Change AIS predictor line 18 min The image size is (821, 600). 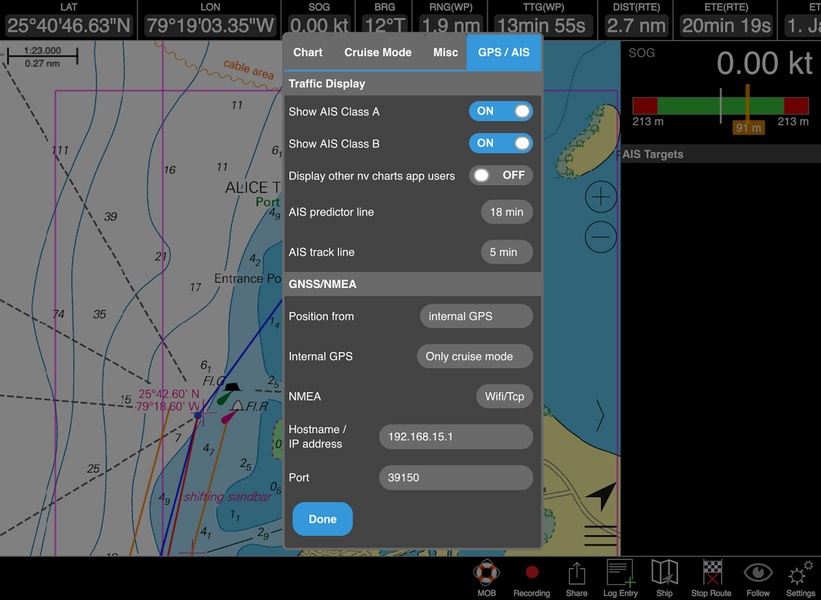[x=506, y=212]
